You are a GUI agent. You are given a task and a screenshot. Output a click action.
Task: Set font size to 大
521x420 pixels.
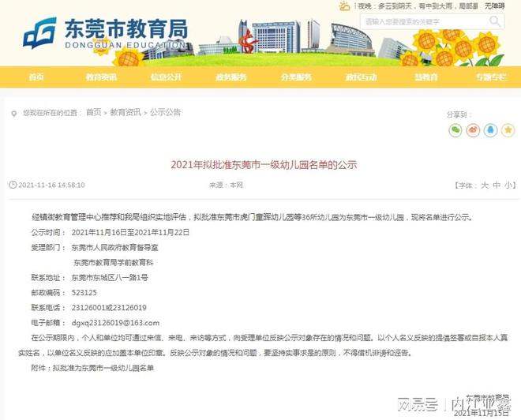click(485, 185)
